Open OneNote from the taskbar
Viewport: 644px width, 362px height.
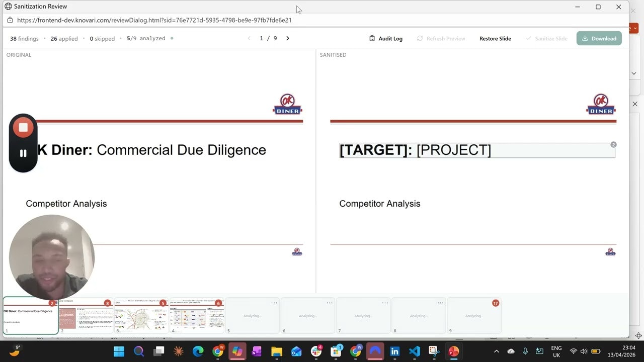(x=257, y=351)
